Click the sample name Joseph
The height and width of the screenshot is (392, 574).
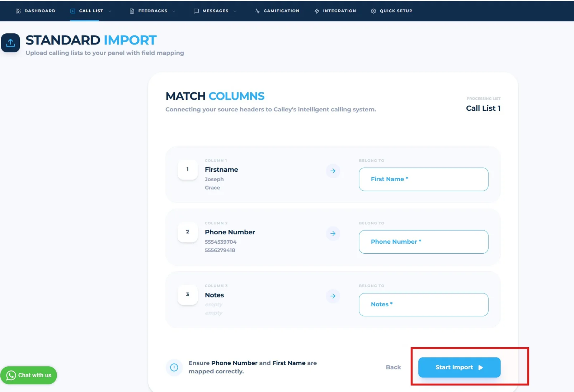pyautogui.click(x=214, y=179)
